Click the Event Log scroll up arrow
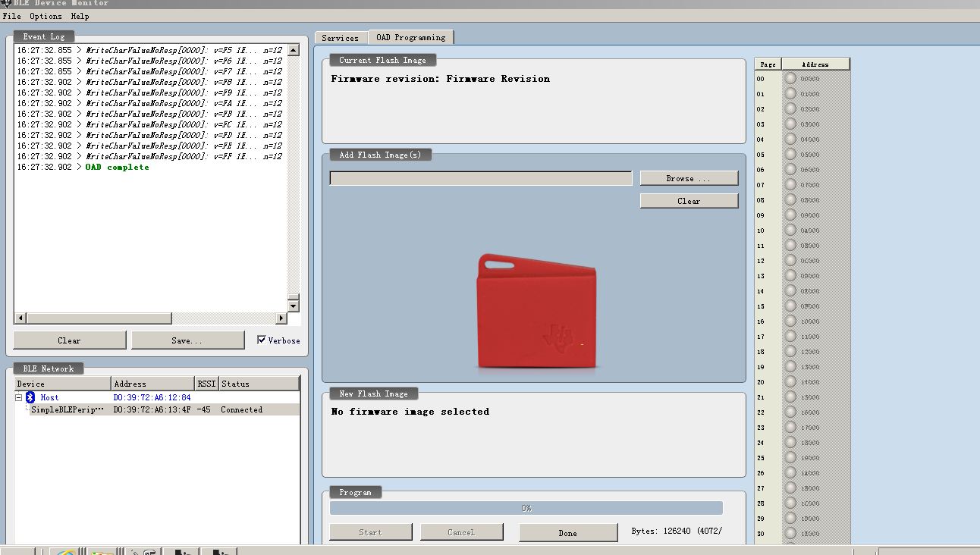 click(x=294, y=50)
